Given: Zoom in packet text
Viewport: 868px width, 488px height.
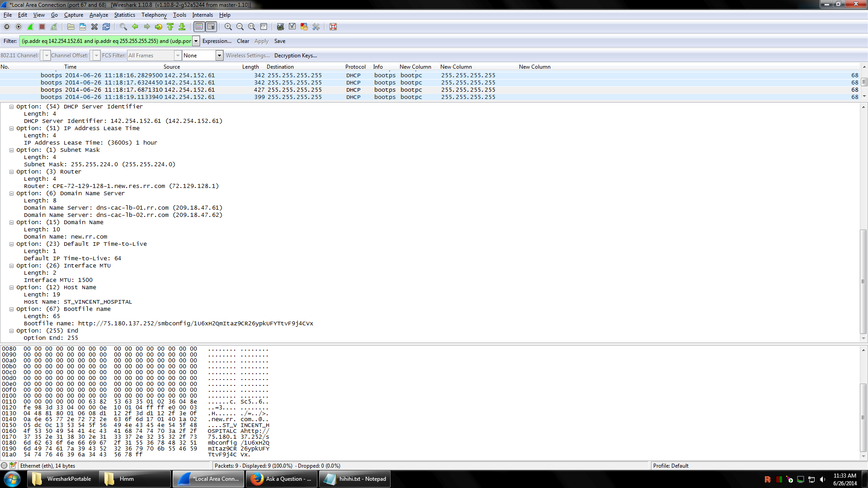Looking at the screenshot, I should point(228,27).
